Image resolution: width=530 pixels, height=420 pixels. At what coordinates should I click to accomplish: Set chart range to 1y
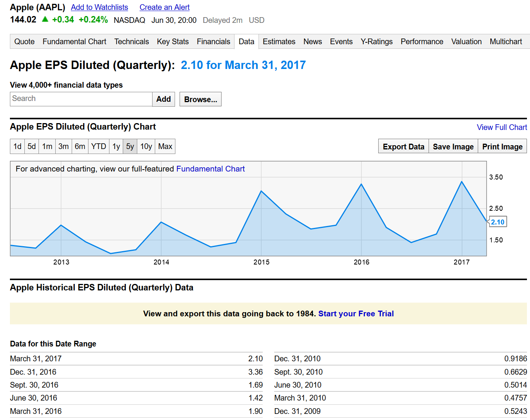coord(116,146)
